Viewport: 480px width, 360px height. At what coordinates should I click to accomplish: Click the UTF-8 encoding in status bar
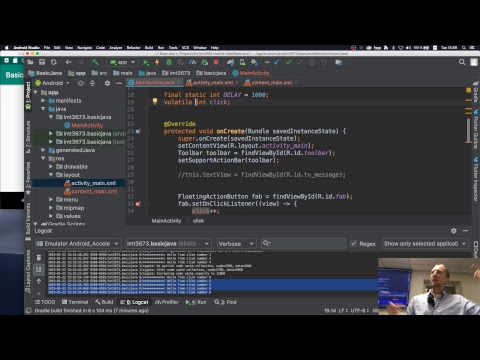(359, 311)
